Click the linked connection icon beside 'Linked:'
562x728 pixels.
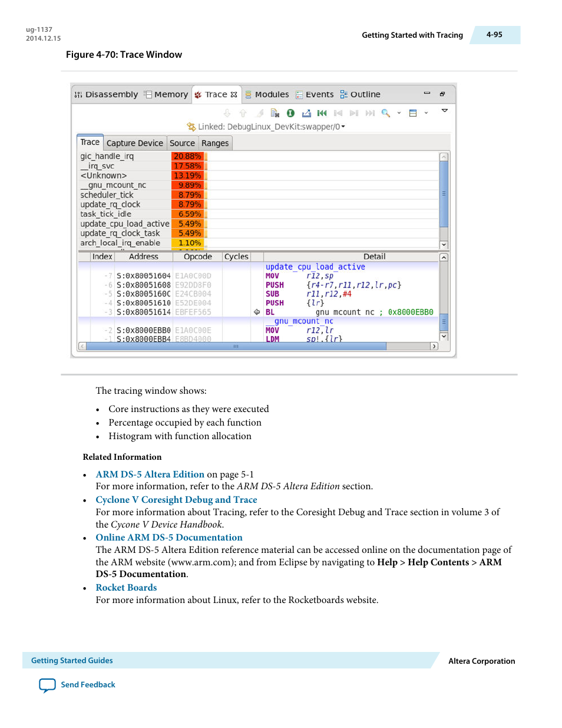click(191, 127)
